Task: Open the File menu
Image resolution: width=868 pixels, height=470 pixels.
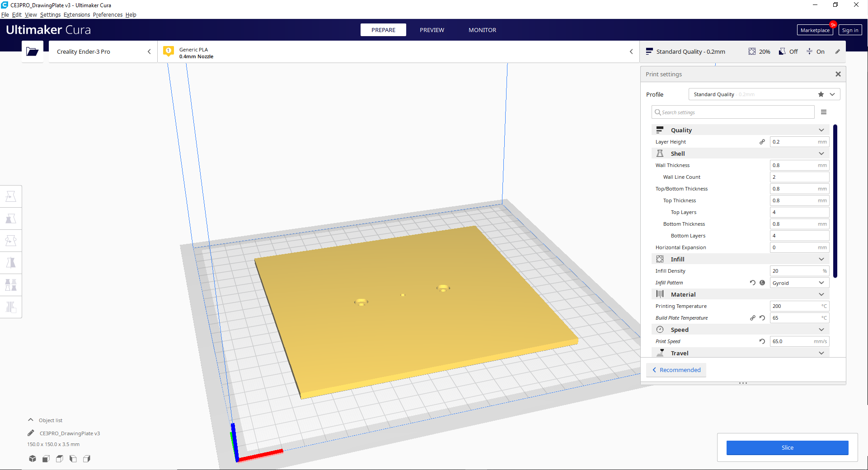Action: tap(5, 14)
